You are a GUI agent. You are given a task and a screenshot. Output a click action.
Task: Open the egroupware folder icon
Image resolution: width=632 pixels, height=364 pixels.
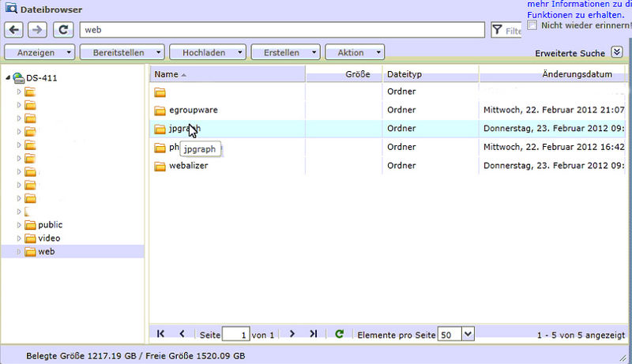tap(160, 110)
